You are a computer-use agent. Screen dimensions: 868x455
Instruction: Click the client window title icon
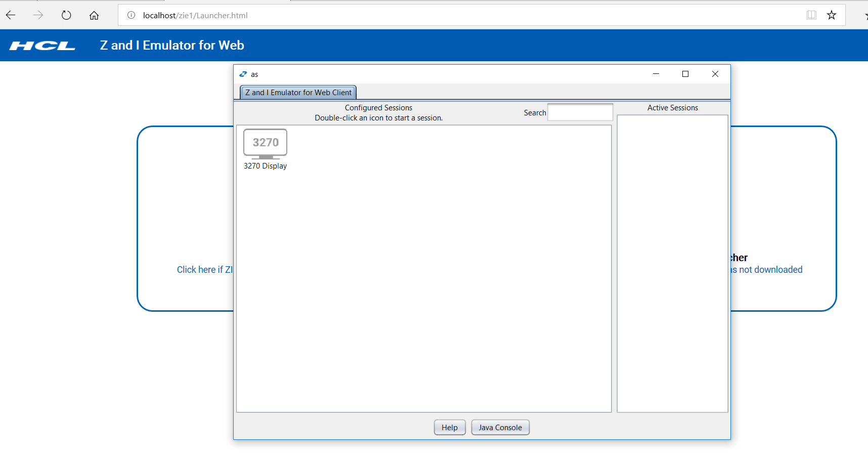[243, 74]
